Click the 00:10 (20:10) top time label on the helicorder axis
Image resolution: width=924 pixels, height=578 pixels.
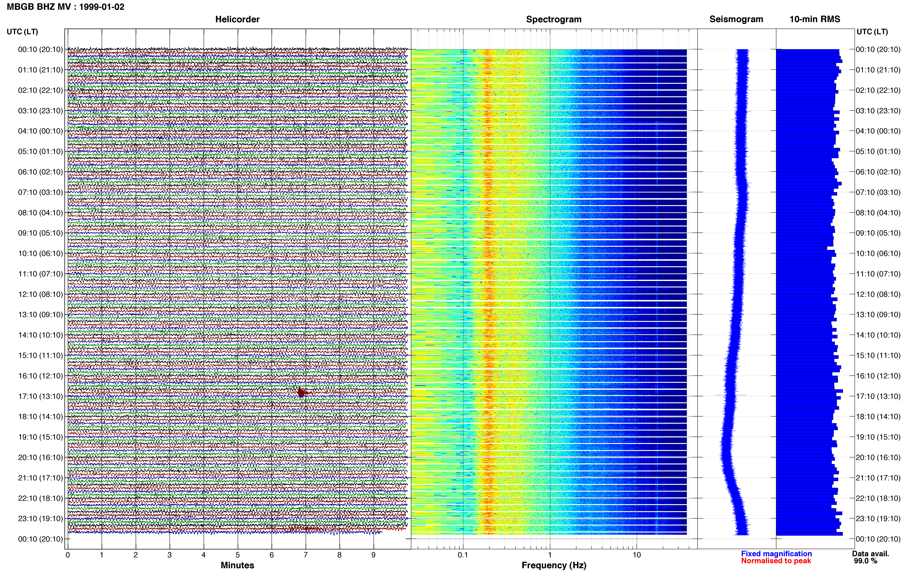41,49
